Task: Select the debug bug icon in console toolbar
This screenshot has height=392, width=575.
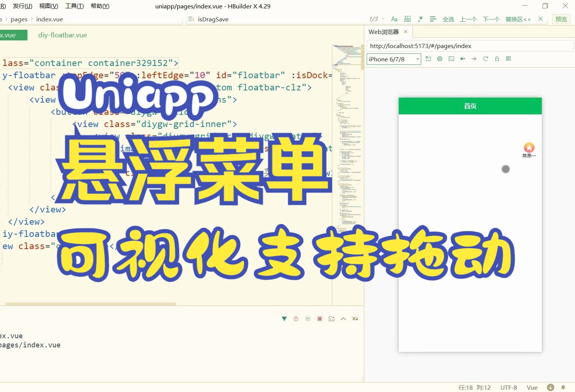Action: tap(296, 318)
